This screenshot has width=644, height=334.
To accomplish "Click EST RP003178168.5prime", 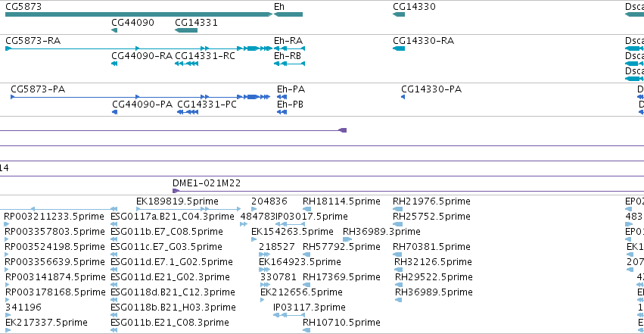I will [x=55, y=292].
